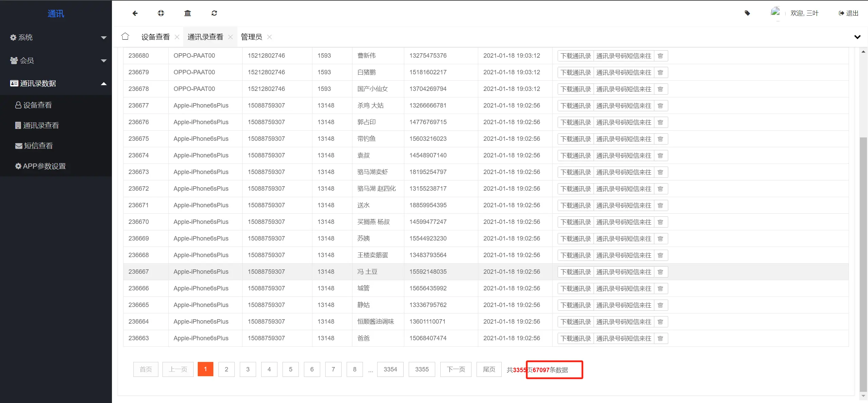Screen dimensions: 868x403
Task: Close the 通讯录查看 tab
Action: click(231, 37)
